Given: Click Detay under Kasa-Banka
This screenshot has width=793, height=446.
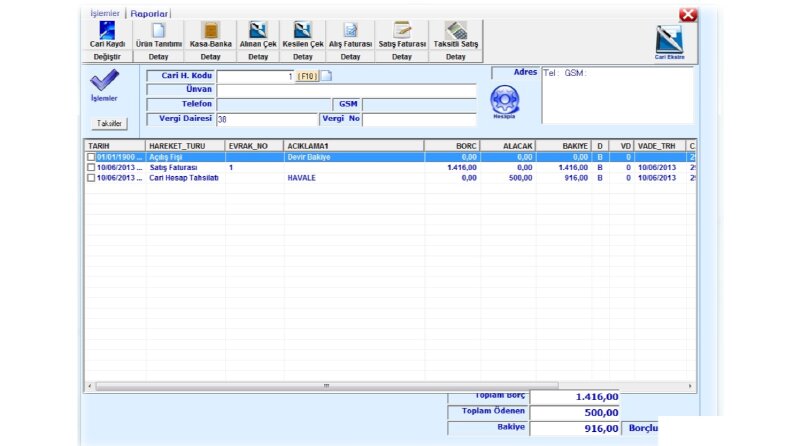Looking at the screenshot, I should click(210, 57).
